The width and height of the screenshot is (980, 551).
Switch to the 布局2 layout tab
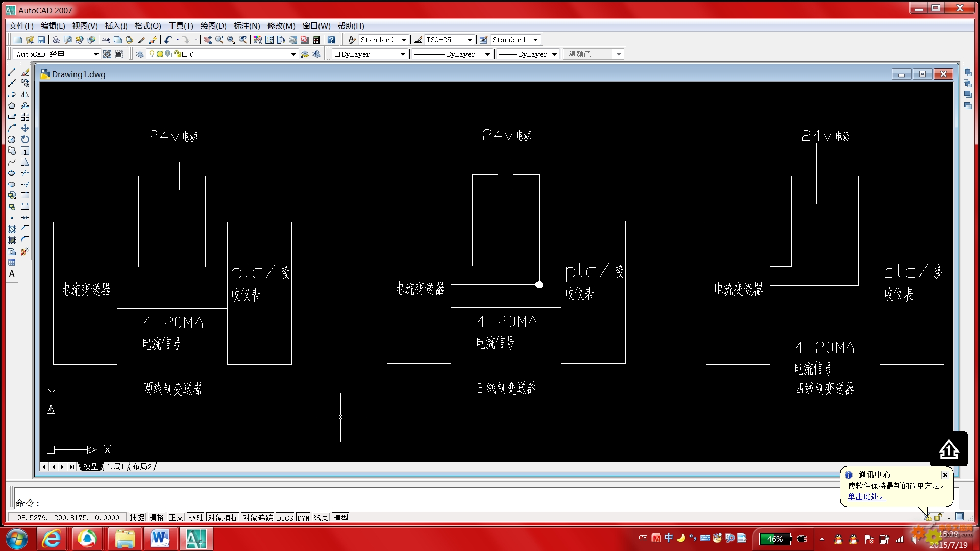[142, 467]
